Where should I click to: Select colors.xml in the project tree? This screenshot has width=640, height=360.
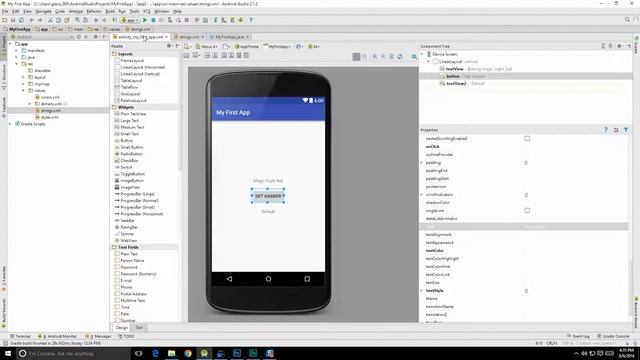click(x=50, y=97)
